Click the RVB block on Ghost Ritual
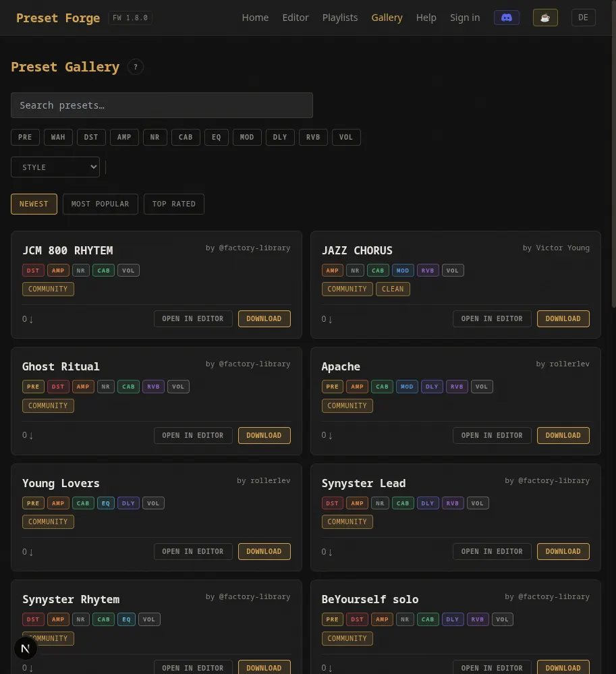The height and width of the screenshot is (674, 616). coord(153,387)
